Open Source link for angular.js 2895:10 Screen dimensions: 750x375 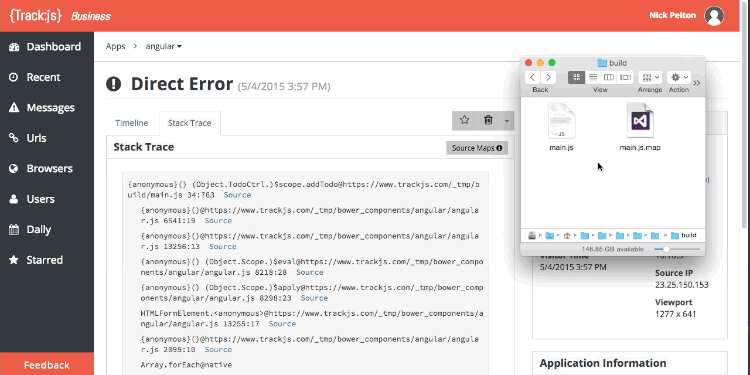pyautogui.click(x=218, y=350)
